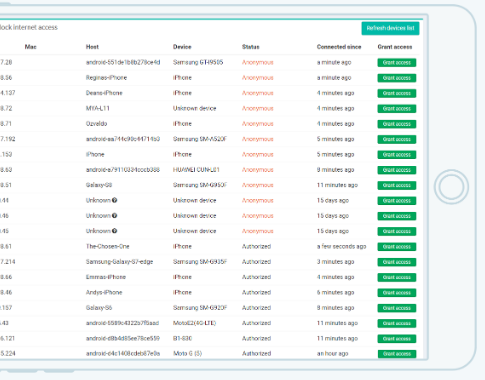The height and width of the screenshot is (380, 485).
Task: Click the Host column header
Action: click(x=92, y=47)
